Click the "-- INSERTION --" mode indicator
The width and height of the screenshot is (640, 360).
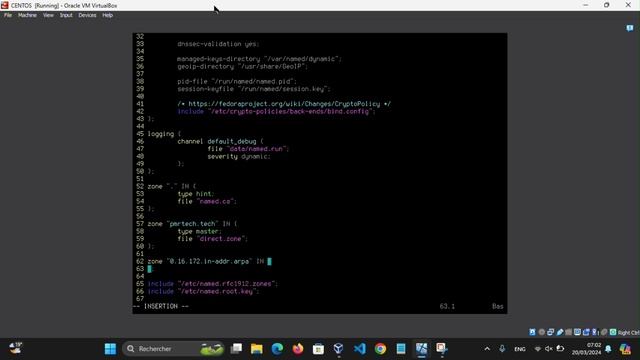tap(161, 306)
